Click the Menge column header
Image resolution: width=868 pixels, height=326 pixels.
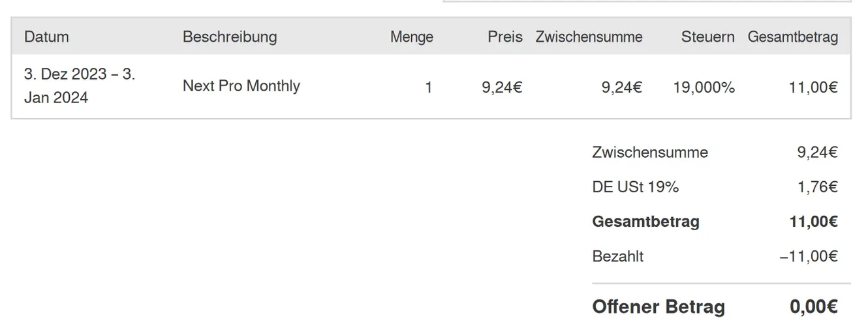[411, 37]
